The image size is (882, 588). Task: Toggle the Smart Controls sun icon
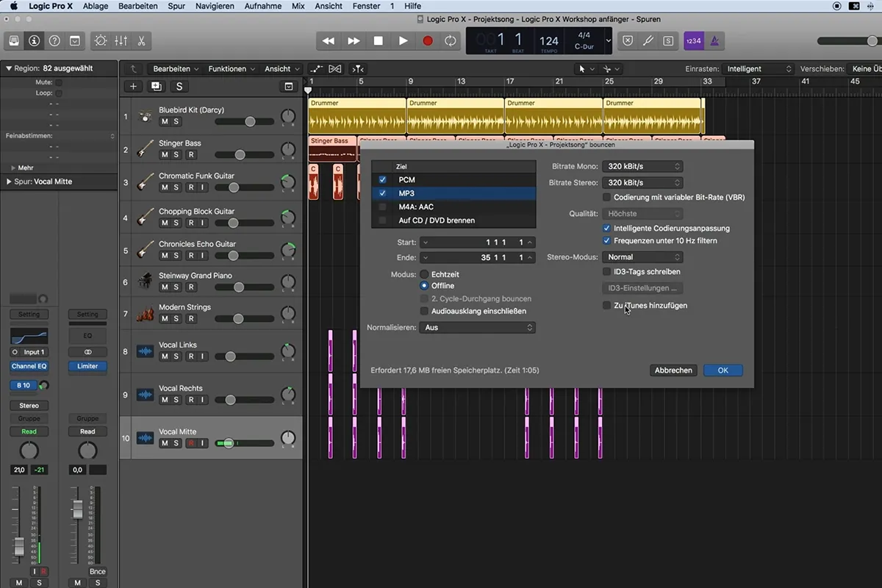point(101,41)
